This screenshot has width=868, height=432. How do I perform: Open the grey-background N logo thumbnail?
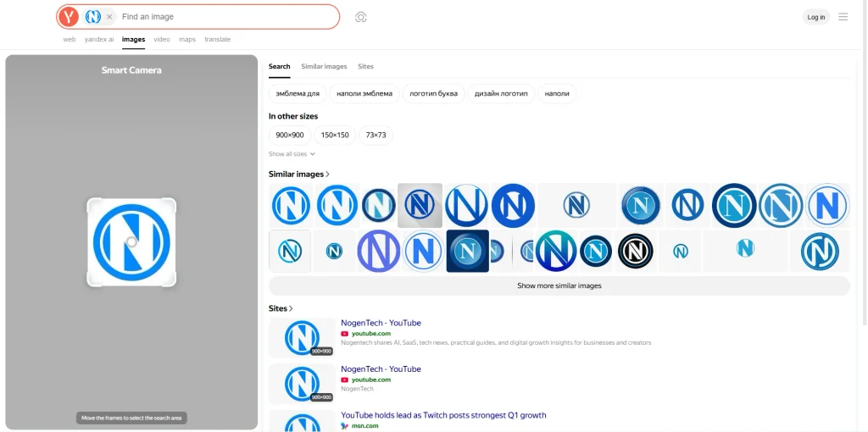[420, 205]
